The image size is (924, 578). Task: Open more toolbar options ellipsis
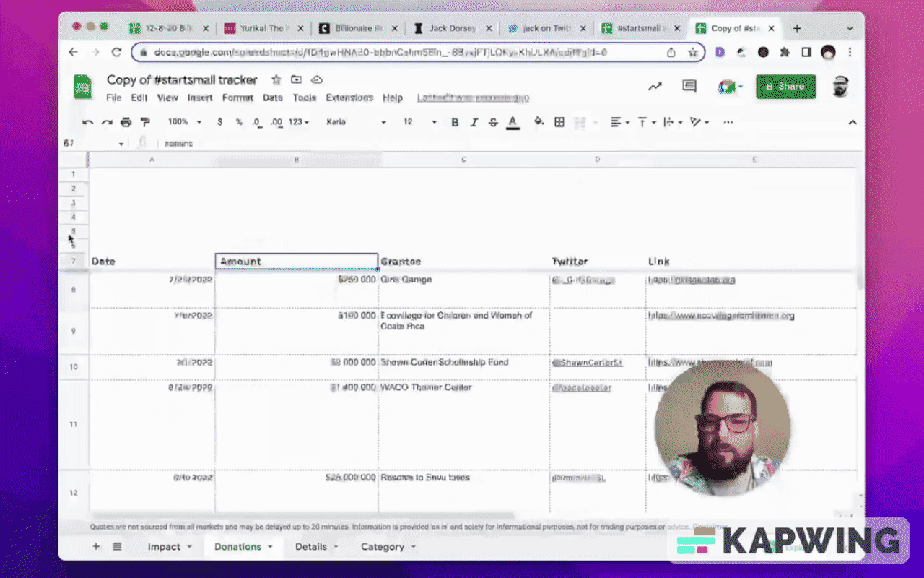click(728, 122)
